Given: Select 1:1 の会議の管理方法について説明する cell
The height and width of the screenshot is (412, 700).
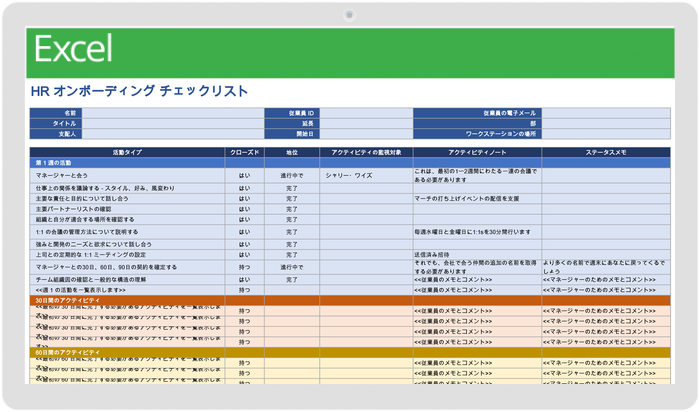Looking at the screenshot, I should (x=127, y=232).
